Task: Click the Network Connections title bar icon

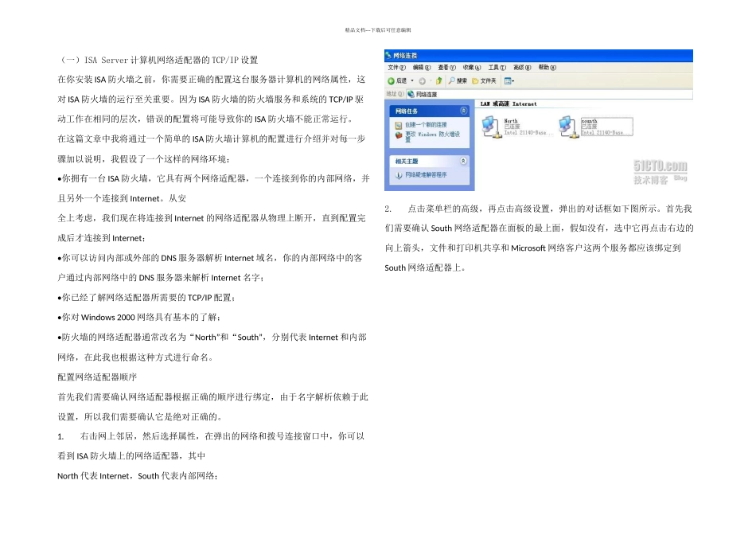Action: 388,56
